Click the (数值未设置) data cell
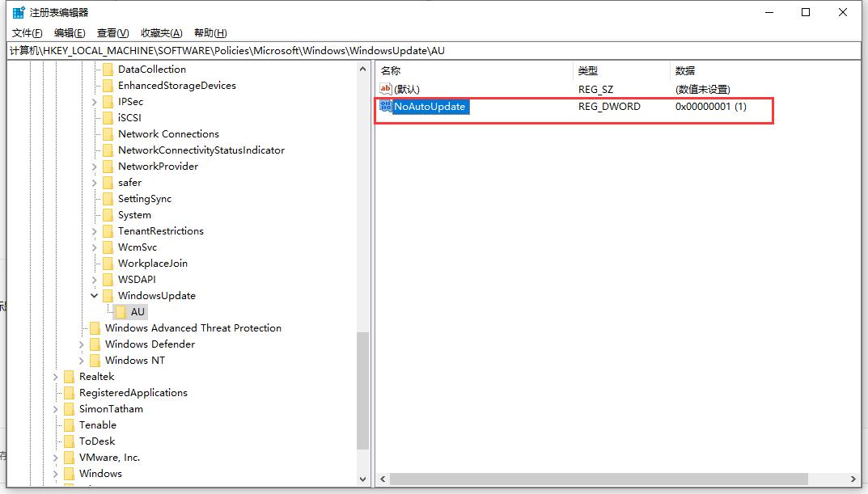This screenshot has width=868, height=494. pyautogui.click(x=702, y=89)
